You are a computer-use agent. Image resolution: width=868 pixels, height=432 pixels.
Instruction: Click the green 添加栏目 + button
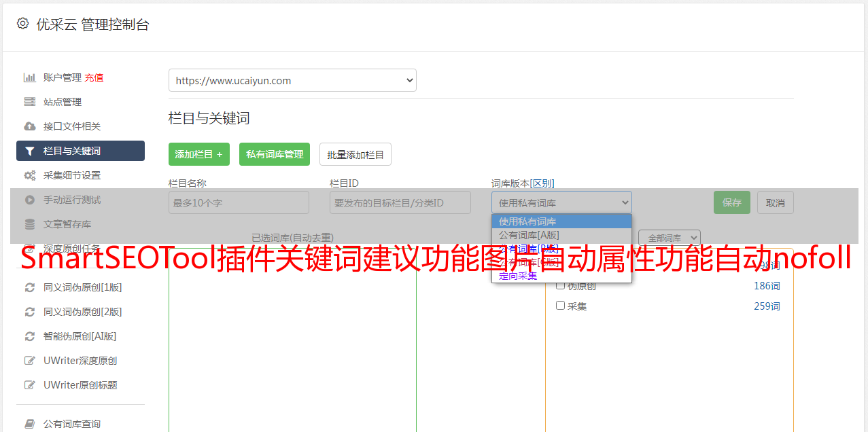[x=199, y=154]
